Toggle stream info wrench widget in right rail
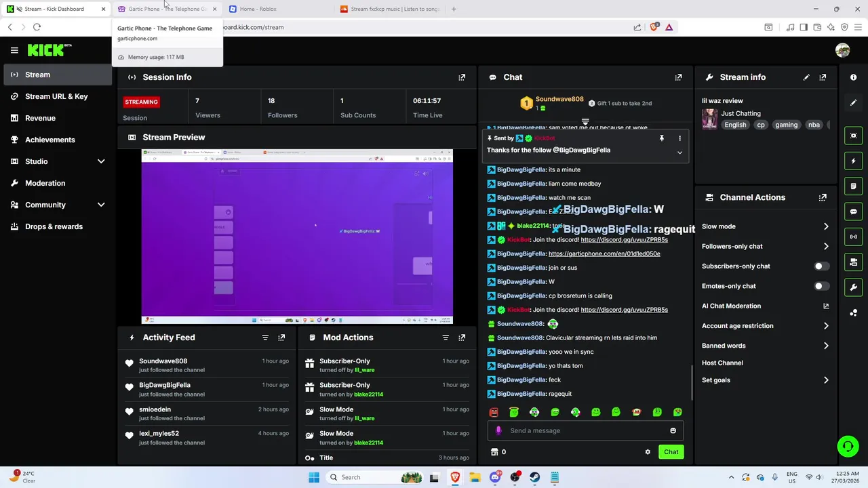868x488 pixels. tap(854, 287)
